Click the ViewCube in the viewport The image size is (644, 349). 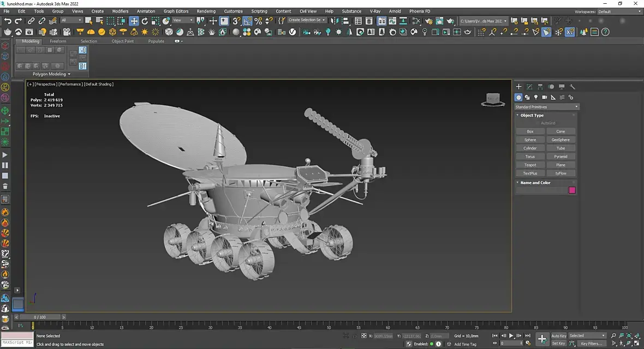(x=493, y=99)
